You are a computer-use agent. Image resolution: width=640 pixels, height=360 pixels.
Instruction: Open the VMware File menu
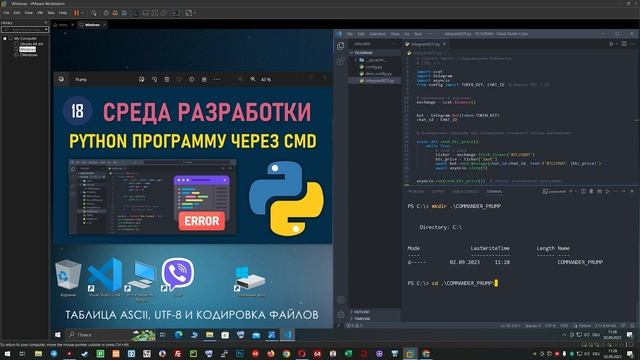[6, 13]
